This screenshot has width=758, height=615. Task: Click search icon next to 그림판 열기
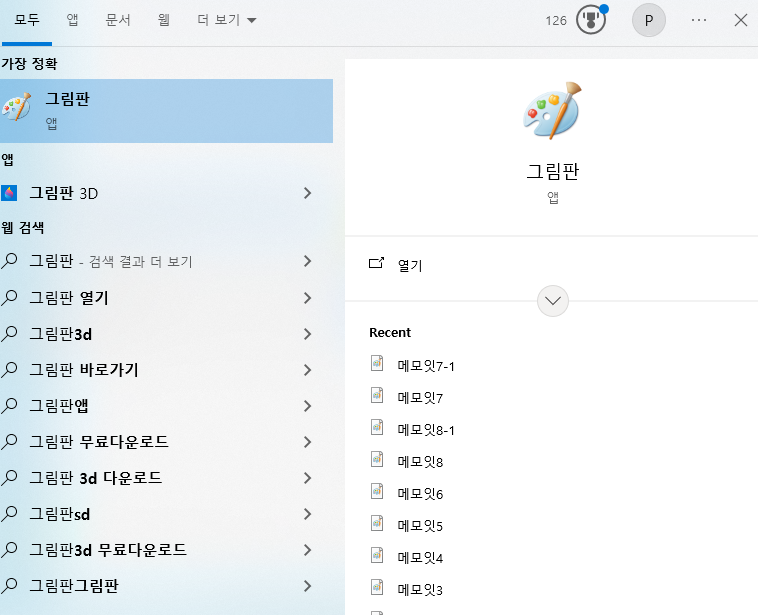9,298
